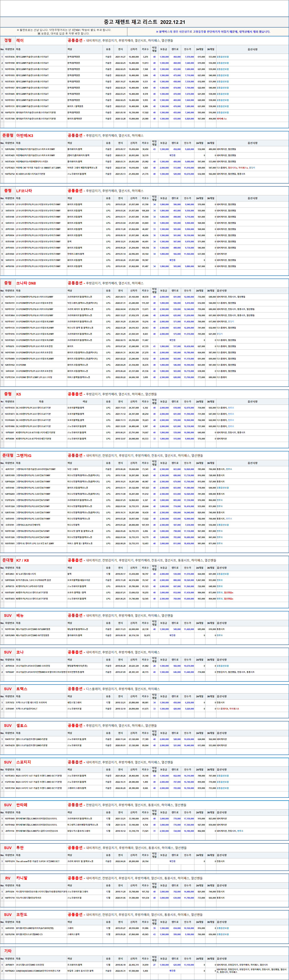
Task: Click the "옵션사항" column header under 레이
Action: click(x=252, y=50)
